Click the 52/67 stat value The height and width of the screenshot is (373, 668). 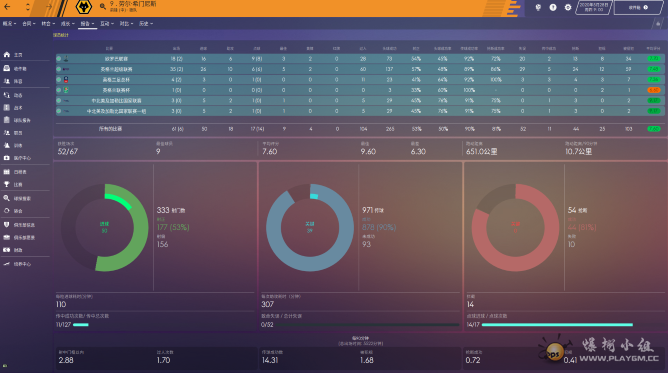(x=68, y=152)
